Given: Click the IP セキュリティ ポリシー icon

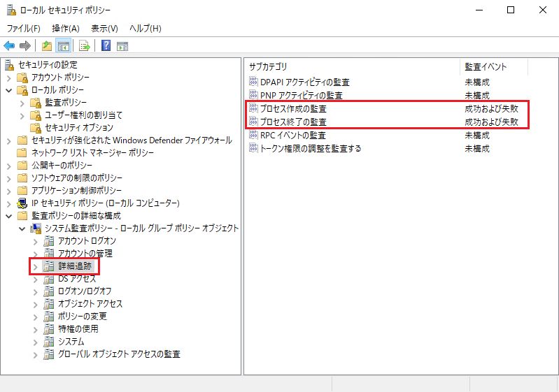Looking at the screenshot, I should click(x=22, y=203).
